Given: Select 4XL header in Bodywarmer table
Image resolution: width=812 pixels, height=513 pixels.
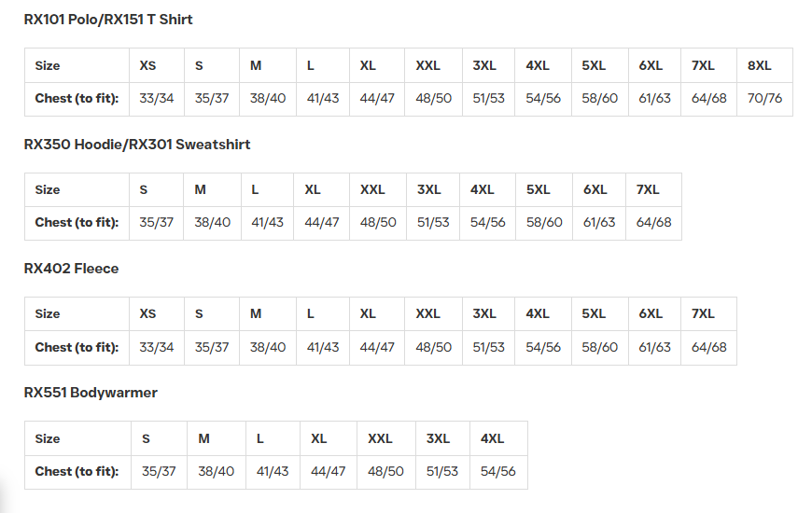Looking at the screenshot, I should (x=492, y=438).
